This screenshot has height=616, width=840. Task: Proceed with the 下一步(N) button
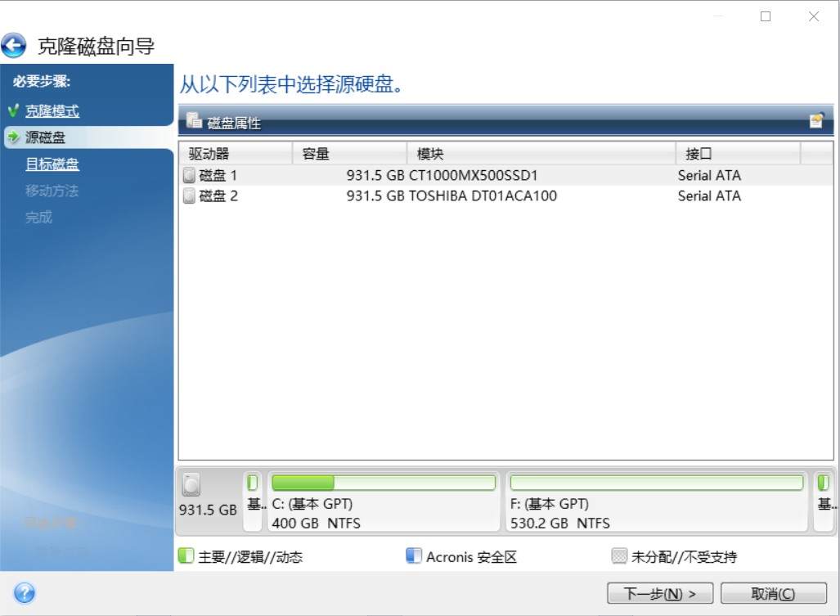[x=658, y=593]
